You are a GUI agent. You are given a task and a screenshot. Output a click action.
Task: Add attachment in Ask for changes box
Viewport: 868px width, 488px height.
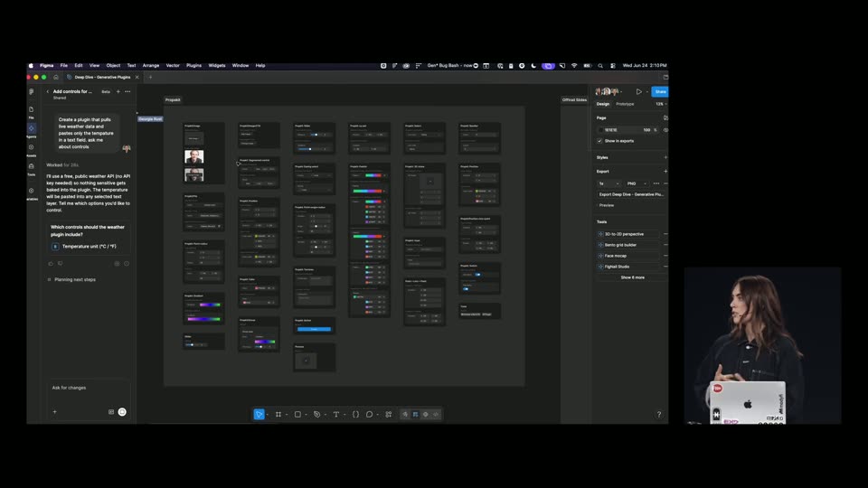55,412
